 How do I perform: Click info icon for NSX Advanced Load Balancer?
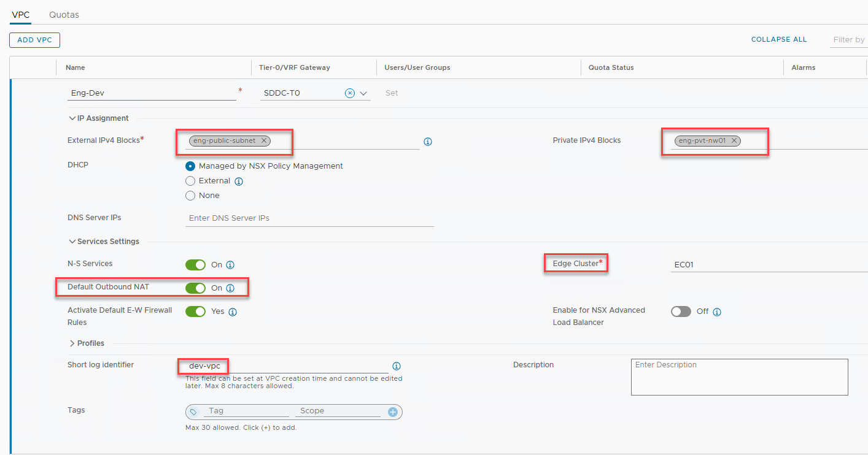click(x=716, y=312)
